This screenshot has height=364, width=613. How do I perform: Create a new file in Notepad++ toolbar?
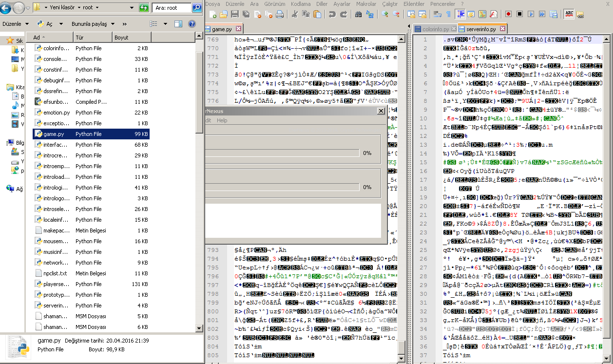[x=212, y=15]
